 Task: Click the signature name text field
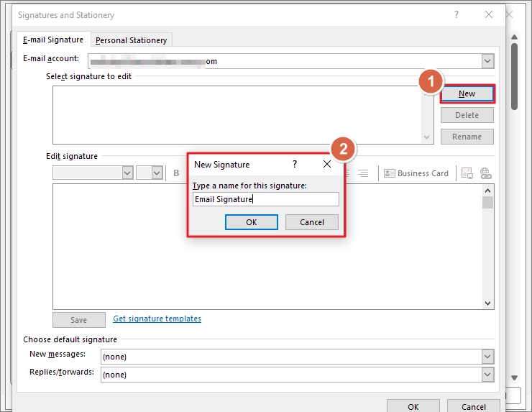(266, 199)
